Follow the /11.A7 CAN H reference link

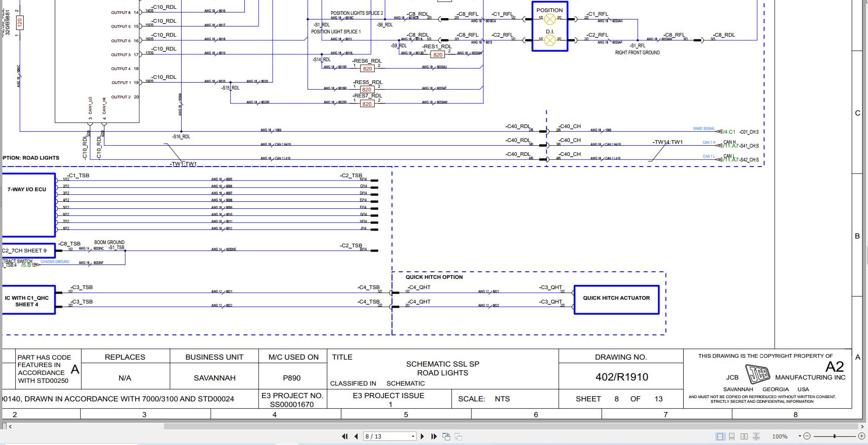(730, 145)
